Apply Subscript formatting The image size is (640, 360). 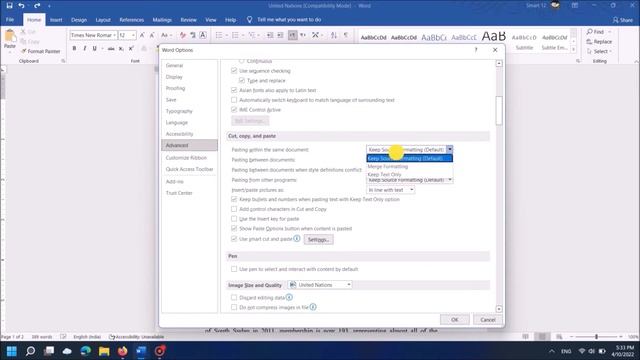pos(121,49)
